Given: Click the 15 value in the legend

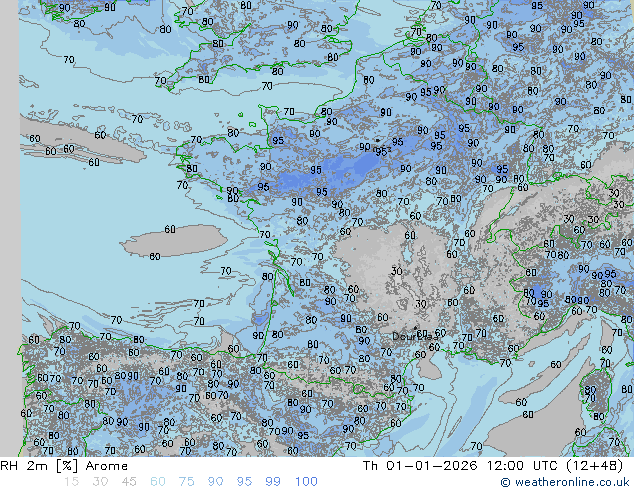Looking at the screenshot, I should click(x=71, y=482).
